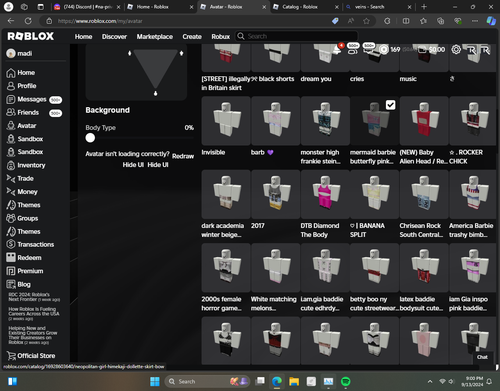This screenshot has width=500, height=391.
Task: Open Groups in the sidebar
Action: [x=22, y=218]
